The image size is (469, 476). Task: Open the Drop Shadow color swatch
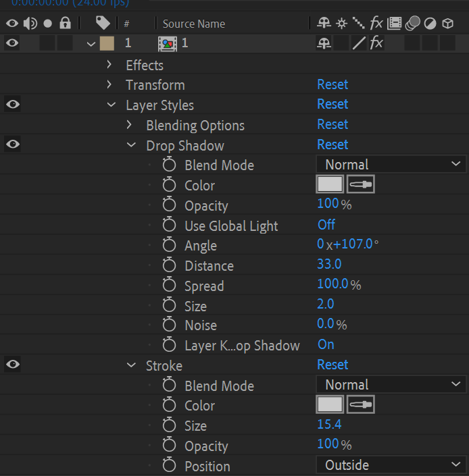(330, 184)
